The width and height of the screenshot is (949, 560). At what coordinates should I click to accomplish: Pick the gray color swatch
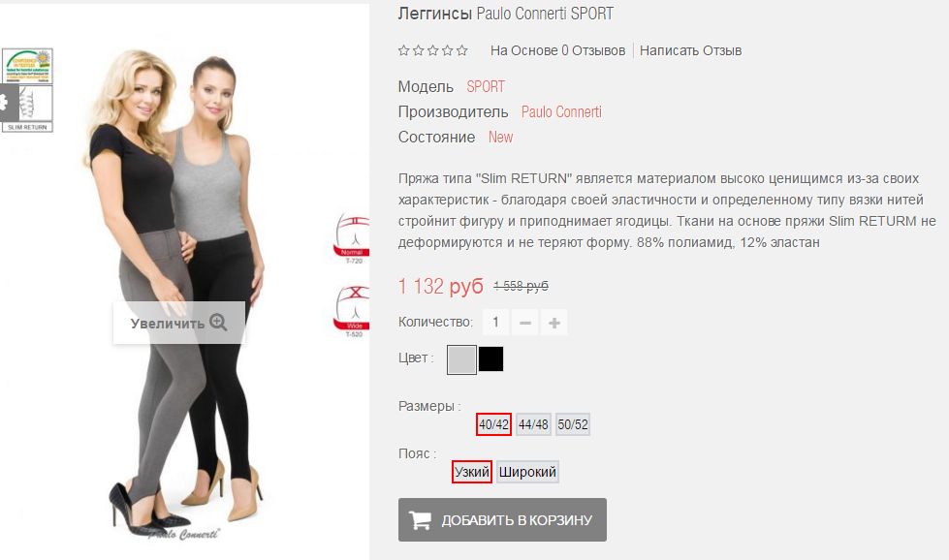pos(461,359)
